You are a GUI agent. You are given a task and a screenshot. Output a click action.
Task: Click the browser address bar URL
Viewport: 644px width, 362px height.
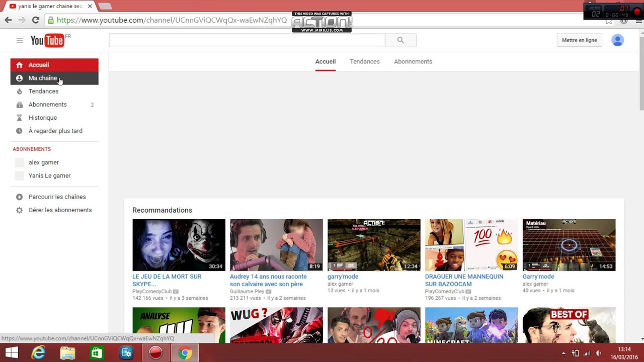(172, 20)
